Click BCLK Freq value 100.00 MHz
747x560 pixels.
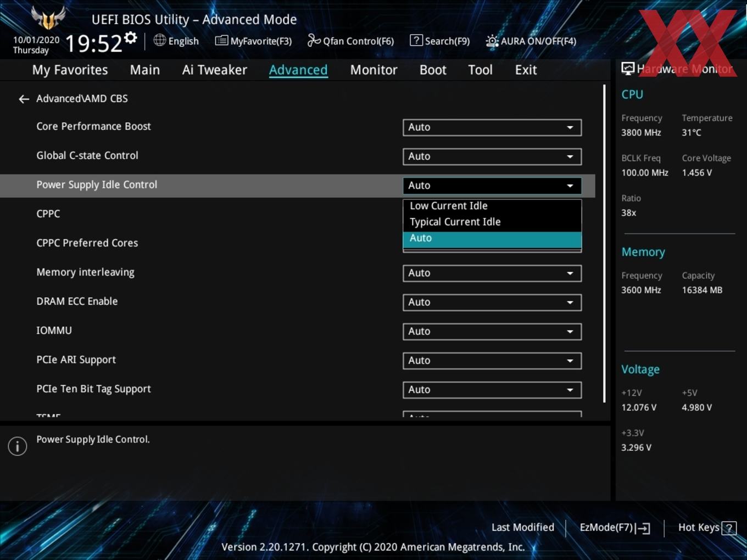tap(645, 172)
